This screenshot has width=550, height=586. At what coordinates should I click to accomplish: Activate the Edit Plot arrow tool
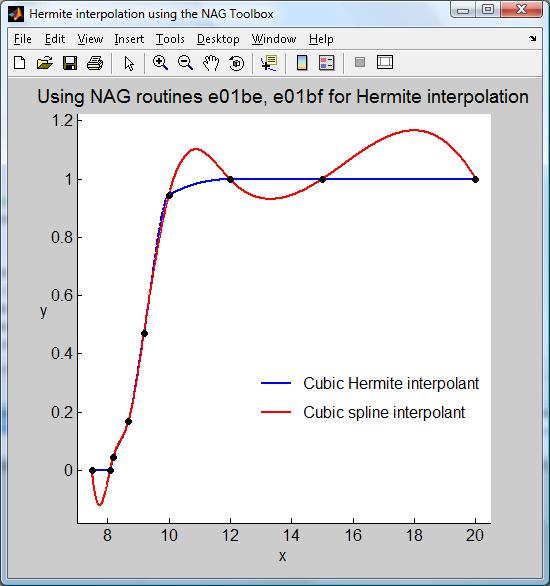pyautogui.click(x=129, y=63)
